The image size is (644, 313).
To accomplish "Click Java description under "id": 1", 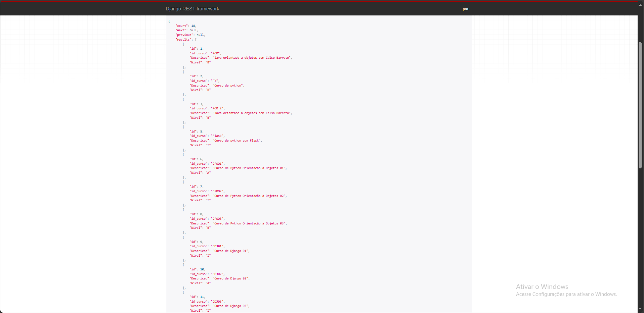I will (252, 58).
